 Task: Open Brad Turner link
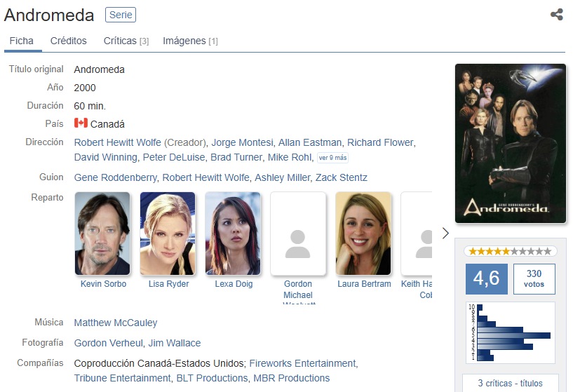[x=236, y=157]
